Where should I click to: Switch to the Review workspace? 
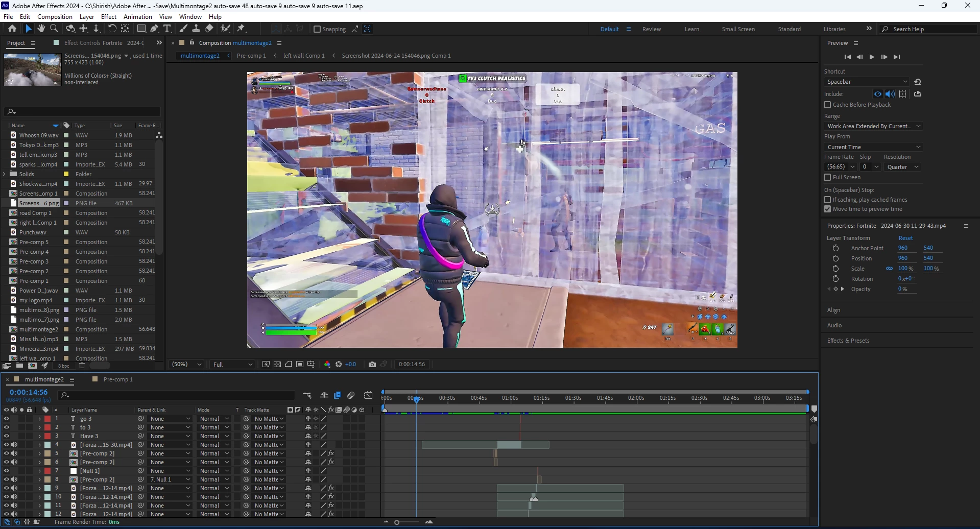point(652,29)
